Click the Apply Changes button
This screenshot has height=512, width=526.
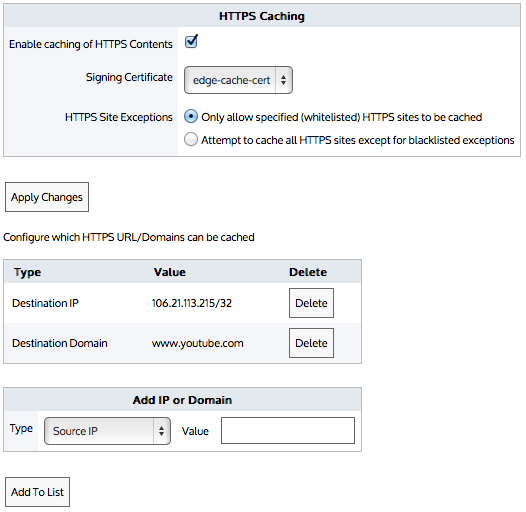47,197
